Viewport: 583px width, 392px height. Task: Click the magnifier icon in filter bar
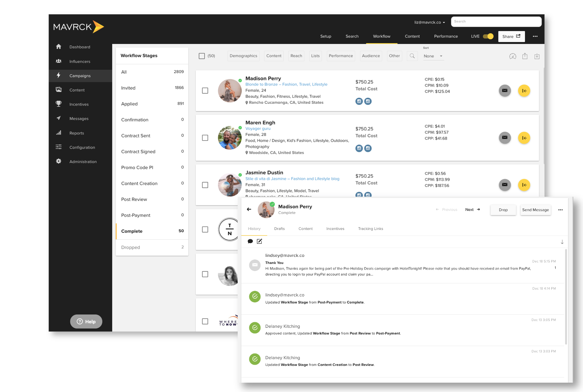(x=412, y=56)
